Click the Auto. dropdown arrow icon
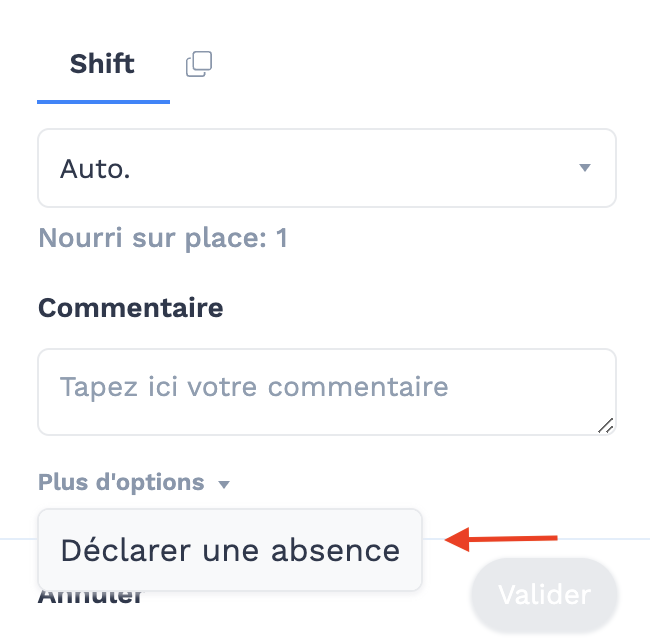650x644 pixels. point(585,167)
